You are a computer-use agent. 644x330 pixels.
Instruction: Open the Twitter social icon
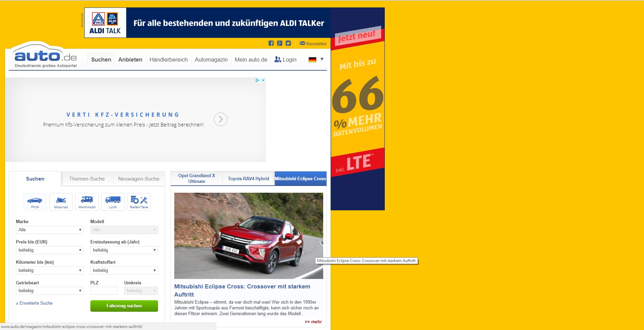pos(288,43)
